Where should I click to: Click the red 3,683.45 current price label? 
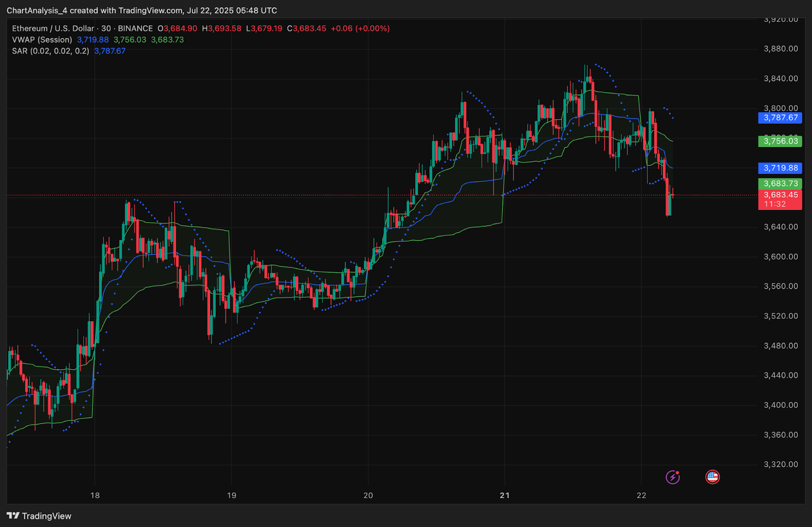[780, 195]
